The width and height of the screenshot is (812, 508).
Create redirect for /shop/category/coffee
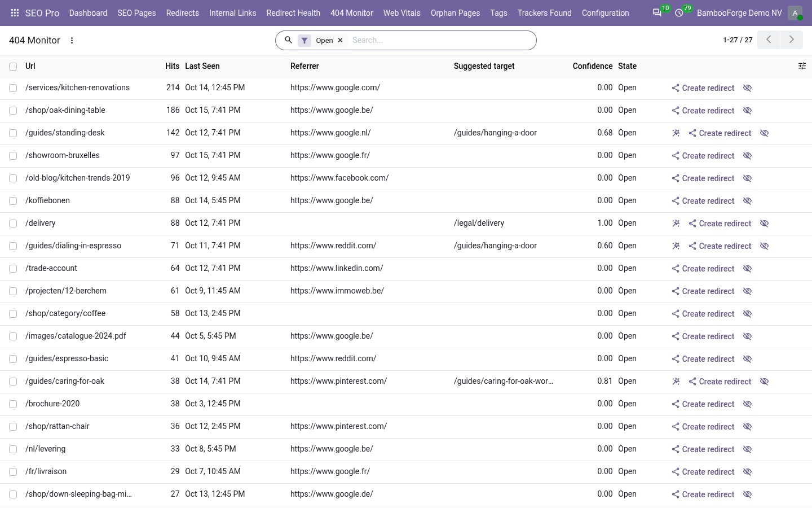703,314
